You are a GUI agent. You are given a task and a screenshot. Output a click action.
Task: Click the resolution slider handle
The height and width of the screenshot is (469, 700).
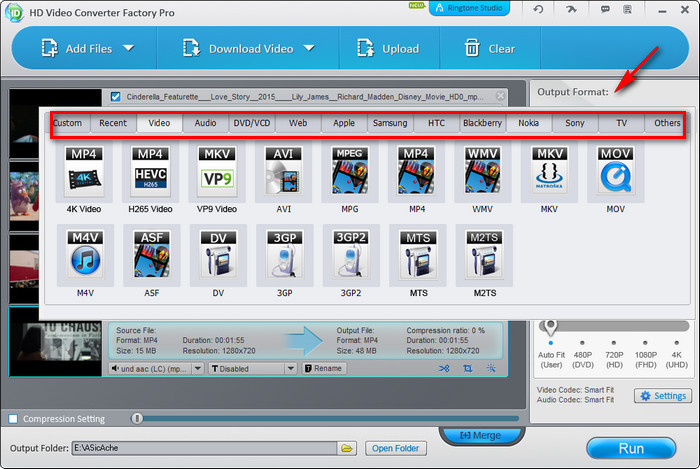pos(550,326)
